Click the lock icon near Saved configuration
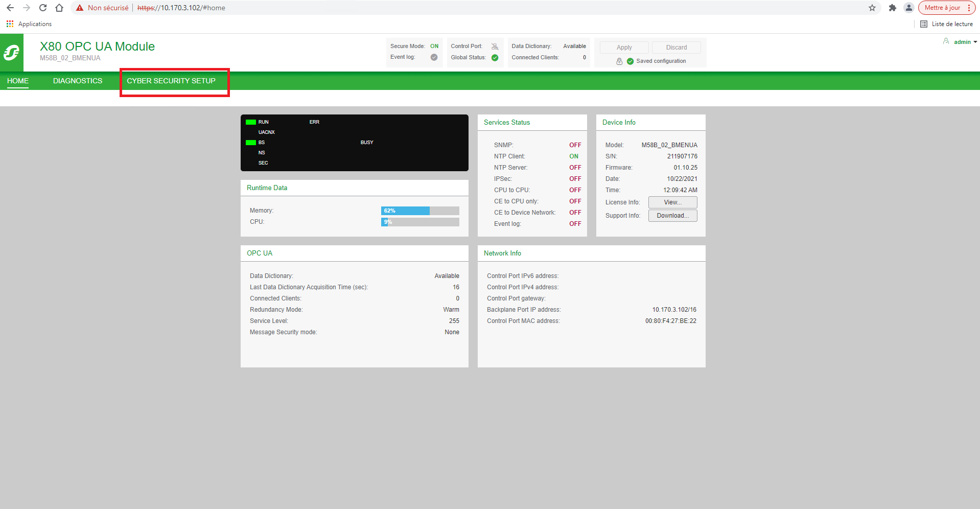The height and width of the screenshot is (509, 980). [x=619, y=61]
